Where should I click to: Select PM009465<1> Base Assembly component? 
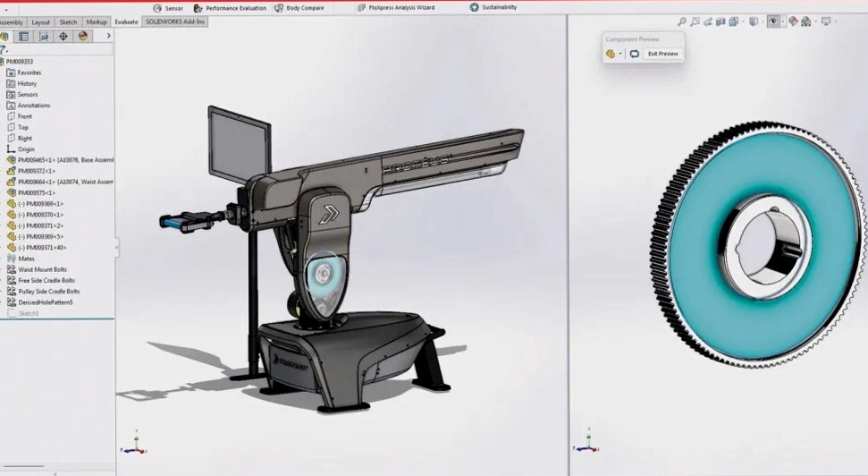(60, 160)
